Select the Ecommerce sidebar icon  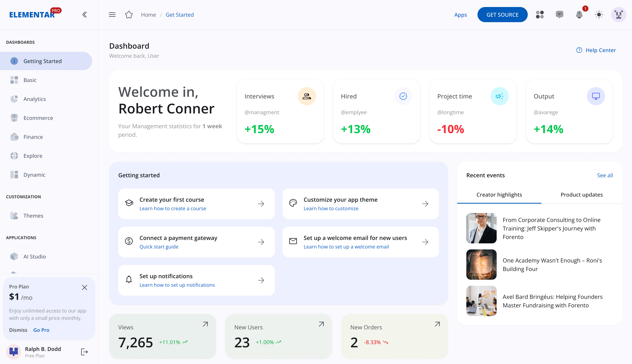[x=14, y=118]
